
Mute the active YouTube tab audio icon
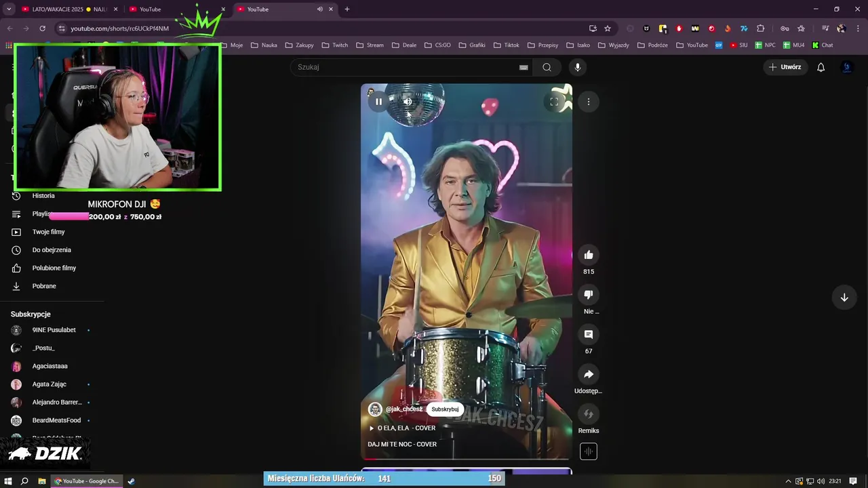tap(319, 9)
